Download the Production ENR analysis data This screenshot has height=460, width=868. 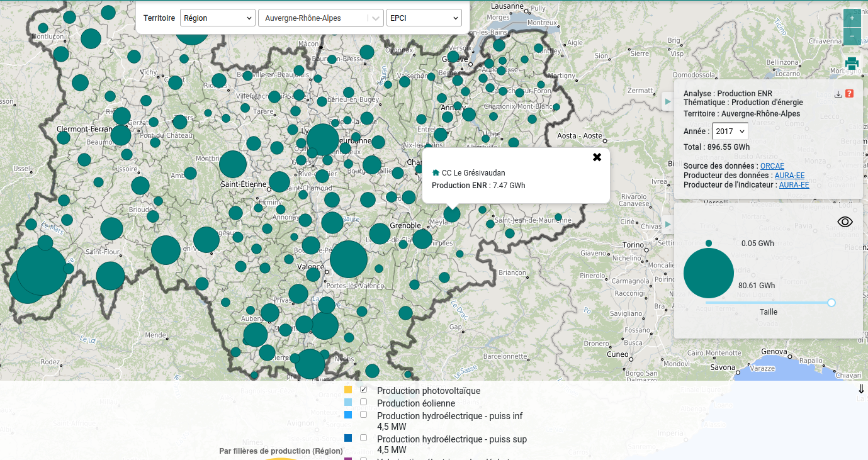[x=838, y=94]
